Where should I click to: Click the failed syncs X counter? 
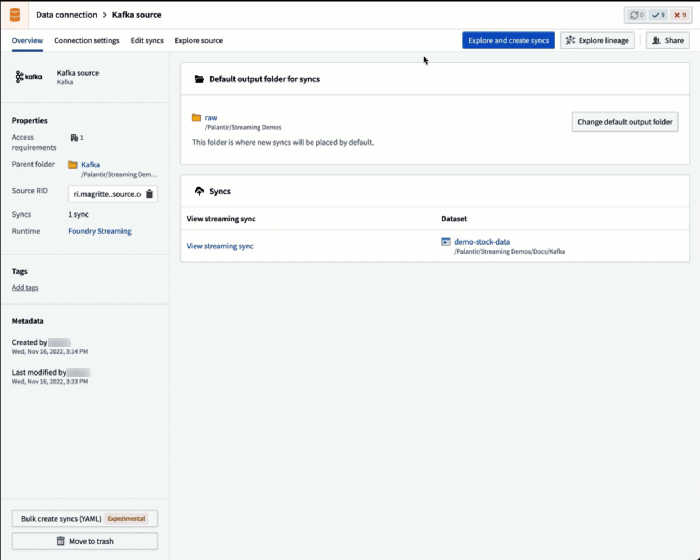(679, 15)
